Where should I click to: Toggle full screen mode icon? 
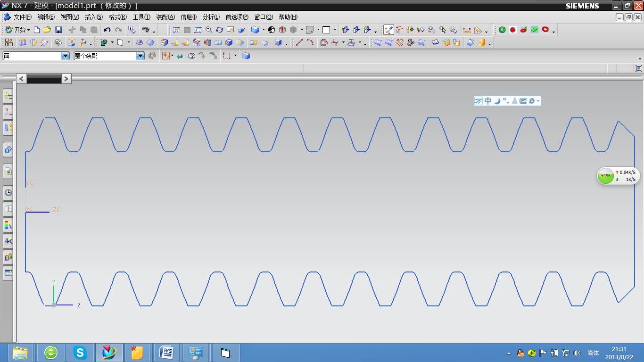(x=639, y=68)
